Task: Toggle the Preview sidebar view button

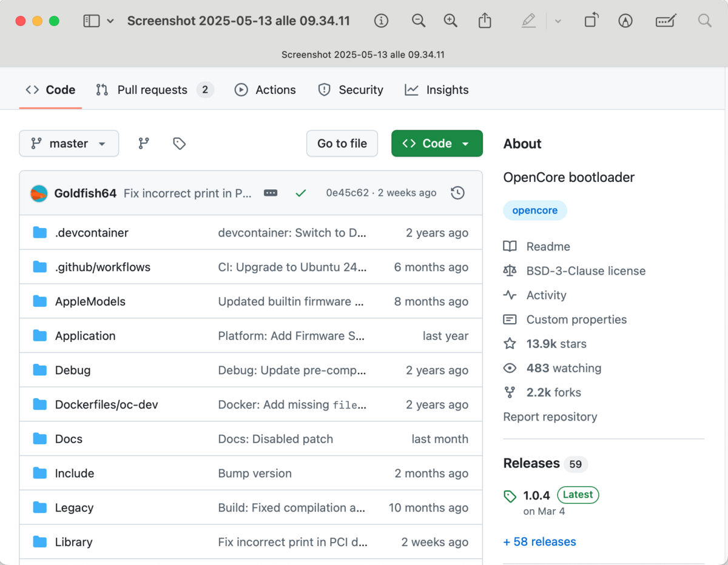Action: [x=91, y=21]
